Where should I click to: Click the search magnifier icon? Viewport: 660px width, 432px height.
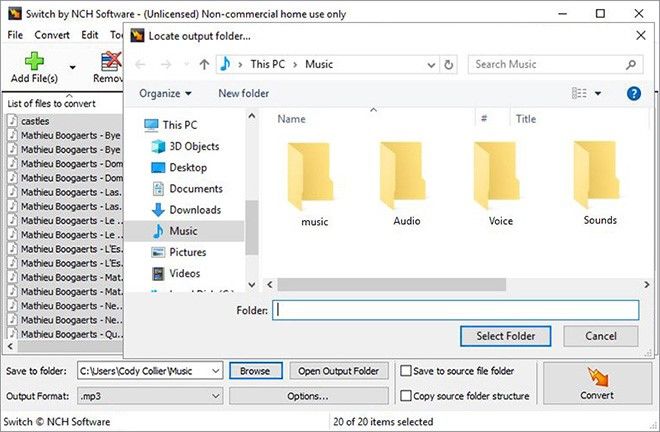631,64
